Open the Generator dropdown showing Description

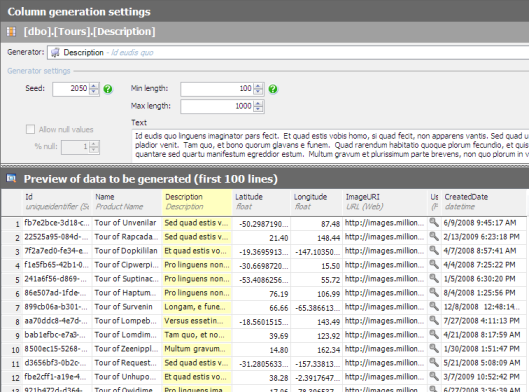(288, 53)
